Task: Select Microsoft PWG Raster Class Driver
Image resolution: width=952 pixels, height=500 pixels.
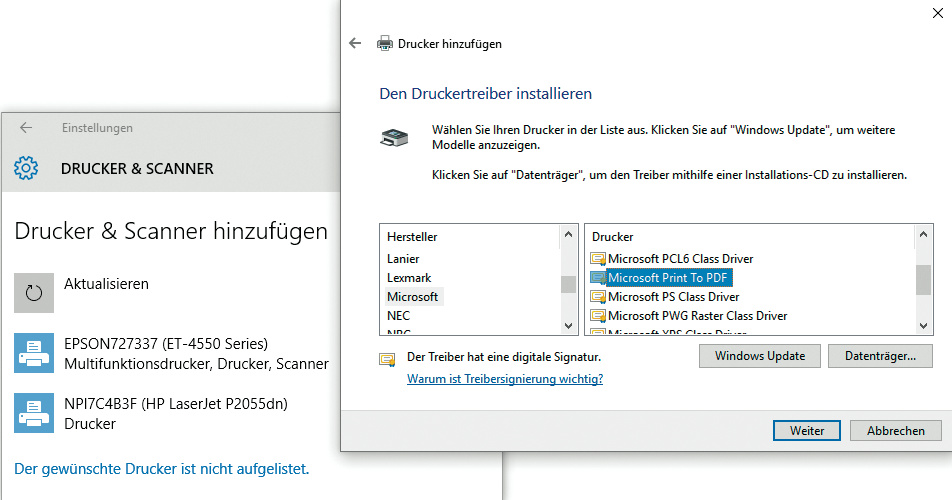Action: [697, 316]
